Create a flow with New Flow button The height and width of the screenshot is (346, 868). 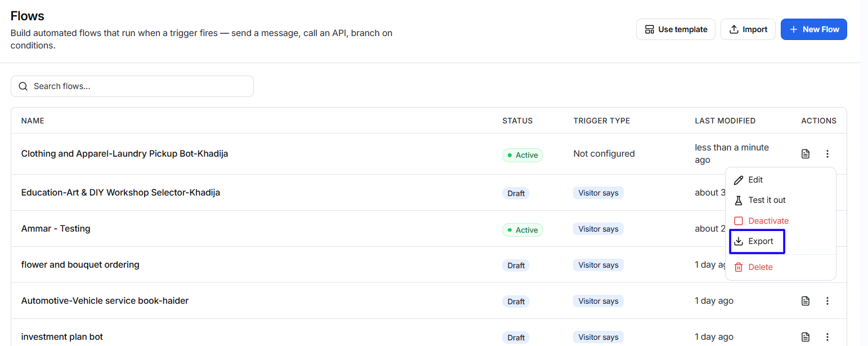[814, 29]
